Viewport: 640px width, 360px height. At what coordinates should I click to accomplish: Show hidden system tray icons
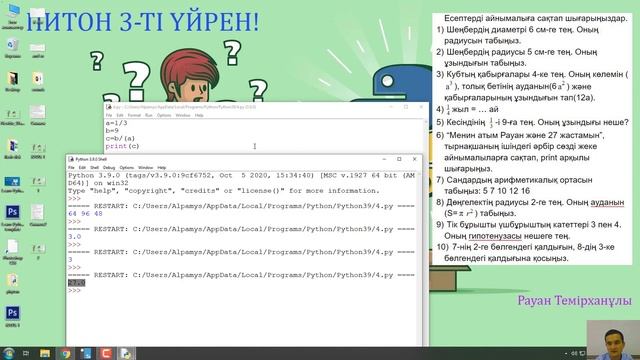click(566, 353)
